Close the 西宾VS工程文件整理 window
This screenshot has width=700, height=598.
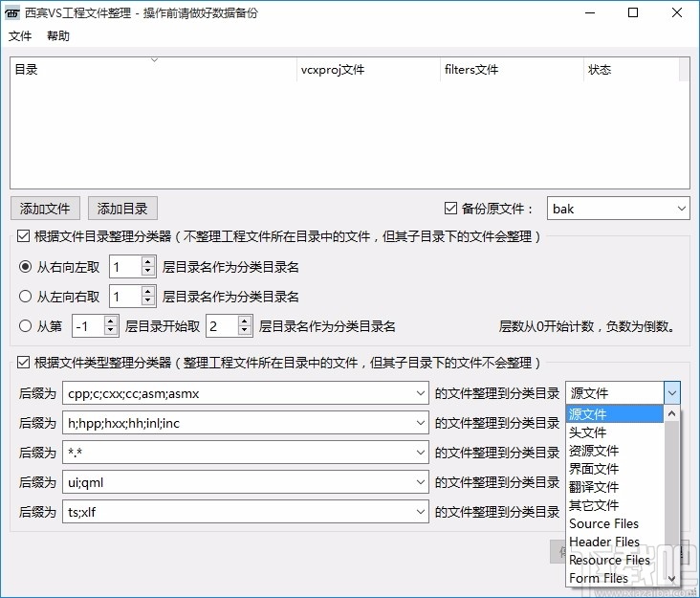pyautogui.click(x=677, y=13)
